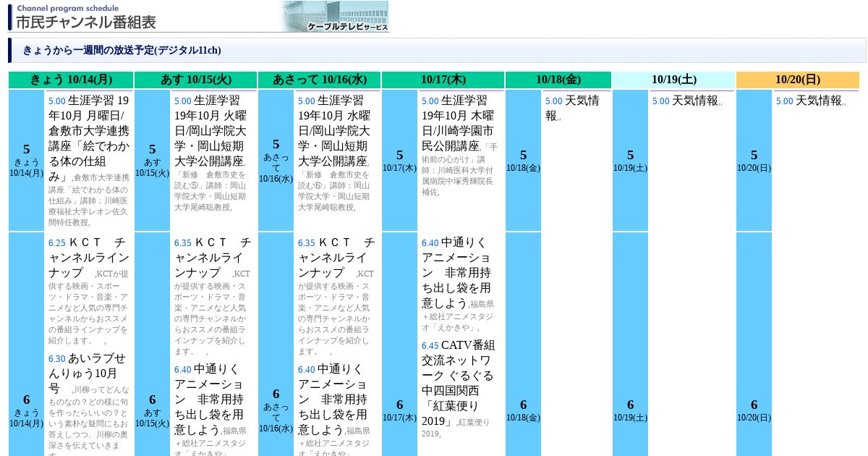Click the hour 5 きょう 10/14(月) cell
This screenshot has height=456, width=868.
[27, 160]
